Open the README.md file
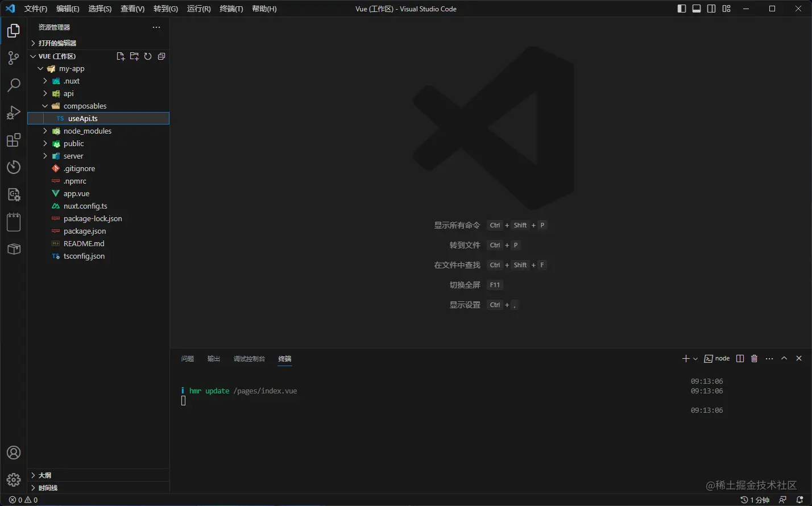812x506 pixels. click(x=98, y=244)
